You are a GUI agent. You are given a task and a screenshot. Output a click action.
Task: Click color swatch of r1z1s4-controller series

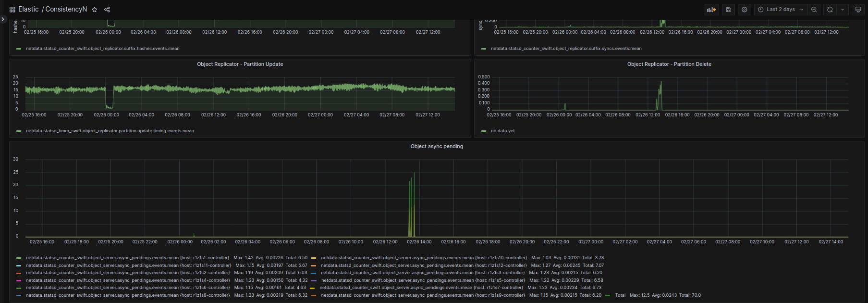(x=19, y=280)
